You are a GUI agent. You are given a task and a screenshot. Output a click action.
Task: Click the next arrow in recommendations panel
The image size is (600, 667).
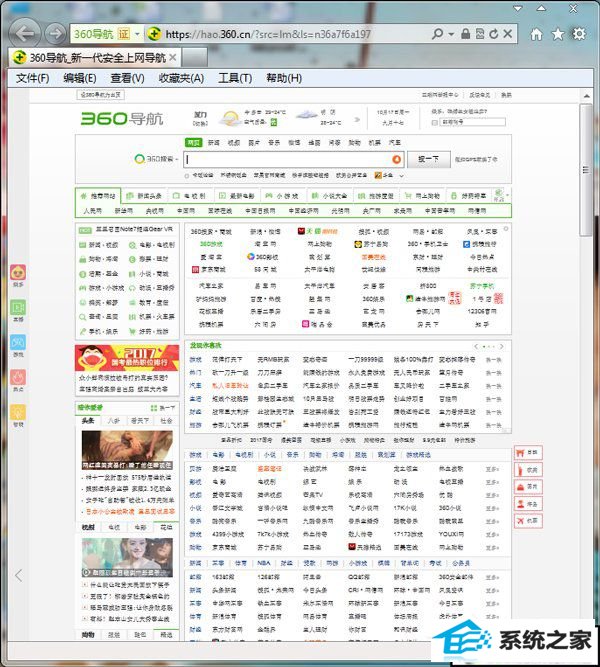coord(502,346)
